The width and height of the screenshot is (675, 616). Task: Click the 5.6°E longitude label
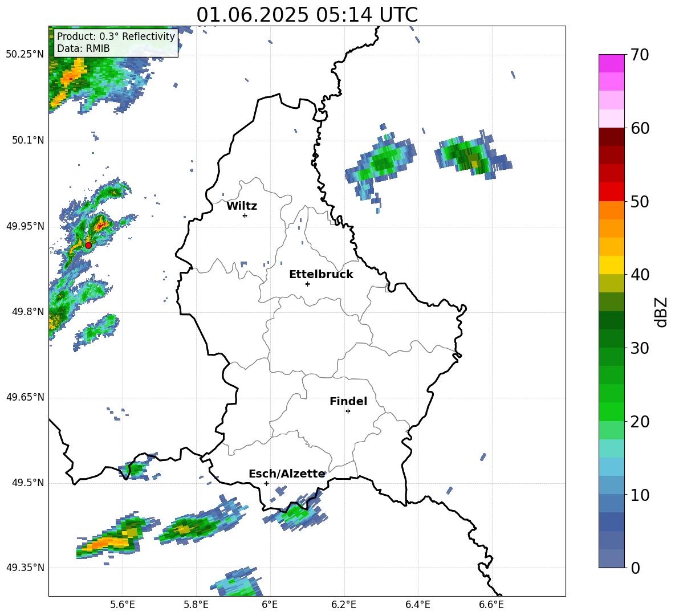click(123, 605)
